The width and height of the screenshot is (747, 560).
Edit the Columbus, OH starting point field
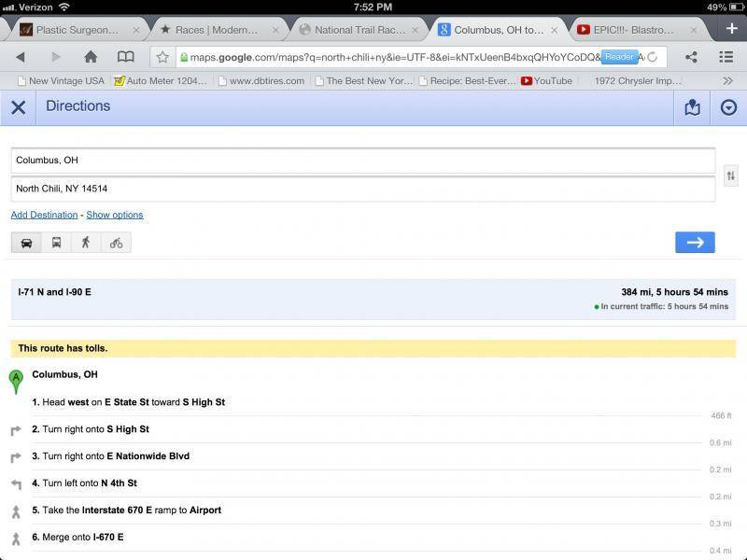362,160
